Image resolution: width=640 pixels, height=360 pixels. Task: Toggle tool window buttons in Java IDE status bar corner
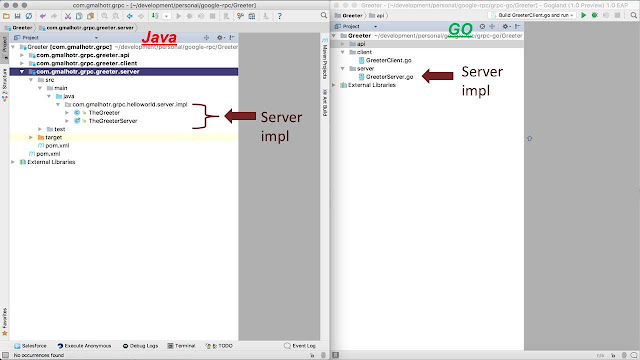point(4,355)
